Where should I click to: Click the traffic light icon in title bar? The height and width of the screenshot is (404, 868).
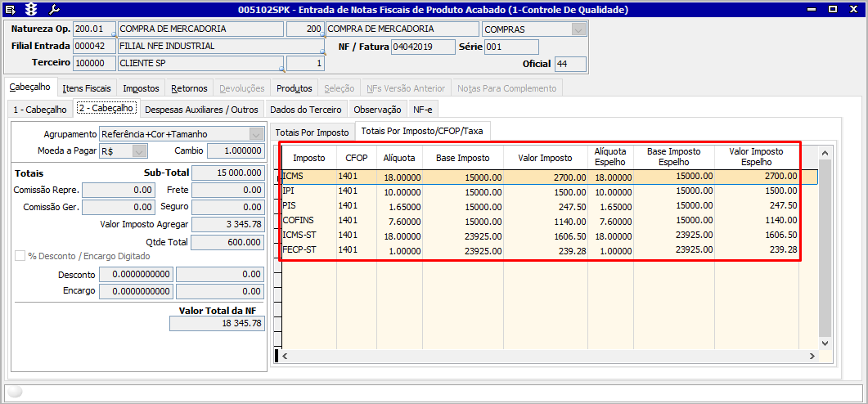click(x=33, y=9)
